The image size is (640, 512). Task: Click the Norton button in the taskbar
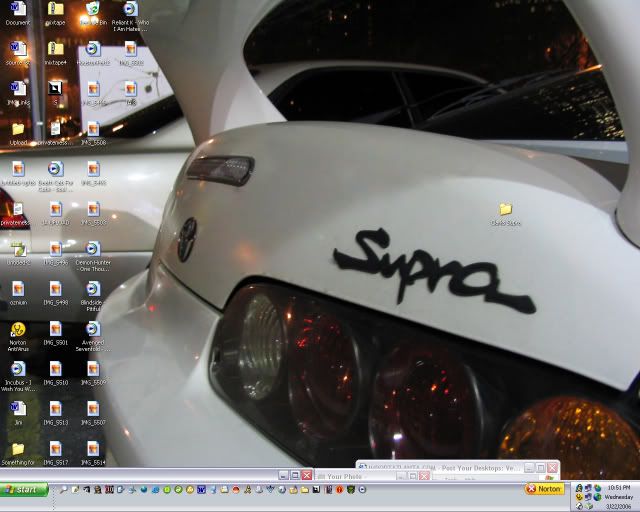click(x=544, y=489)
